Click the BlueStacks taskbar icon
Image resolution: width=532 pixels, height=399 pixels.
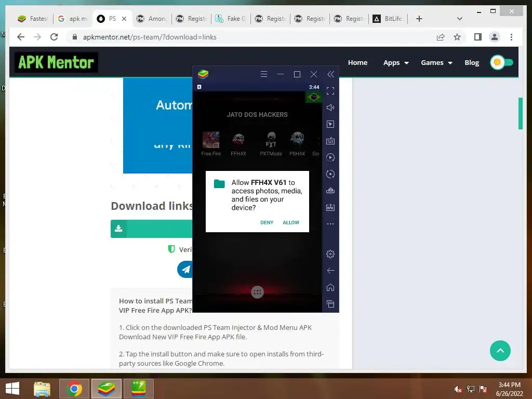(x=106, y=389)
